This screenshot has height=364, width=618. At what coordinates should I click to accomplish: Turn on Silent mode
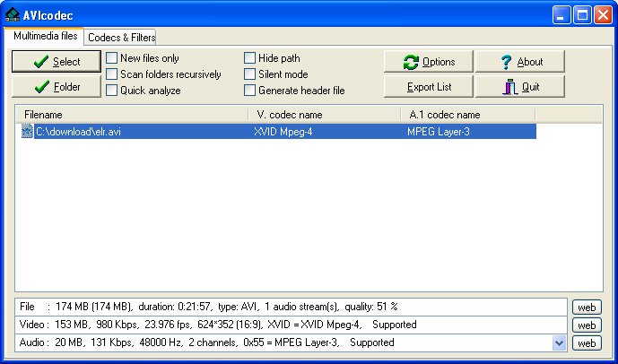[250, 74]
